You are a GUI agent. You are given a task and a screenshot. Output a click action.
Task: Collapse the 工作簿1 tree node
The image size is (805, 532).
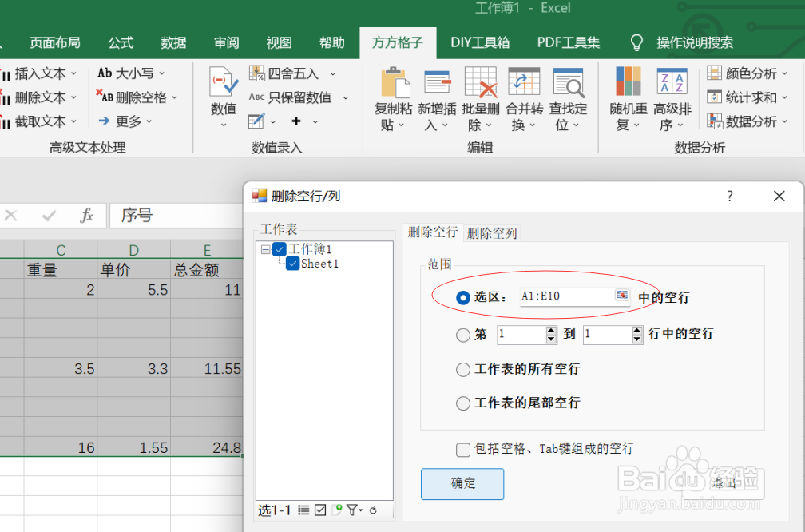coord(265,249)
